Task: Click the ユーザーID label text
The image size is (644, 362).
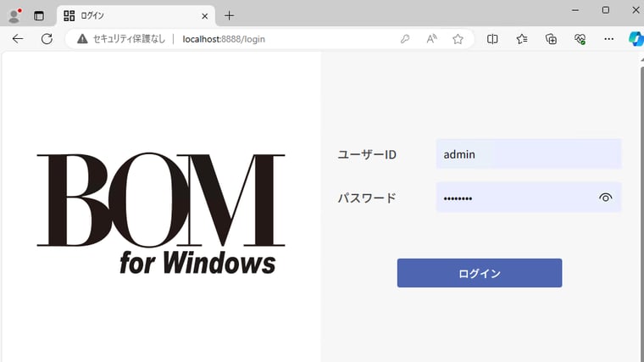Action: 367,154
